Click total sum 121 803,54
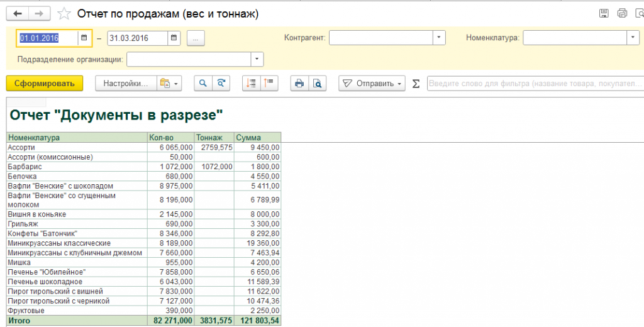Image resolution: width=644 pixels, height=327 pixels. [258, 321]
